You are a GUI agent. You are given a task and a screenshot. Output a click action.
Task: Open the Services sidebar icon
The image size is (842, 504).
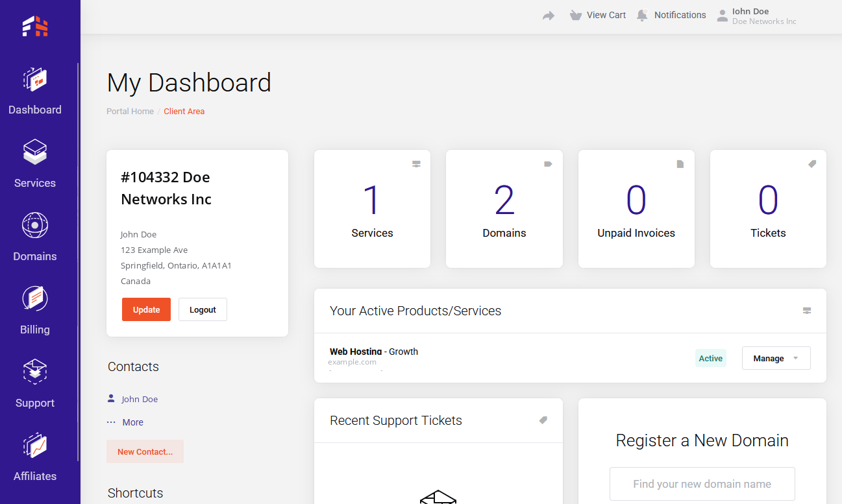click(x=35, y=152)
